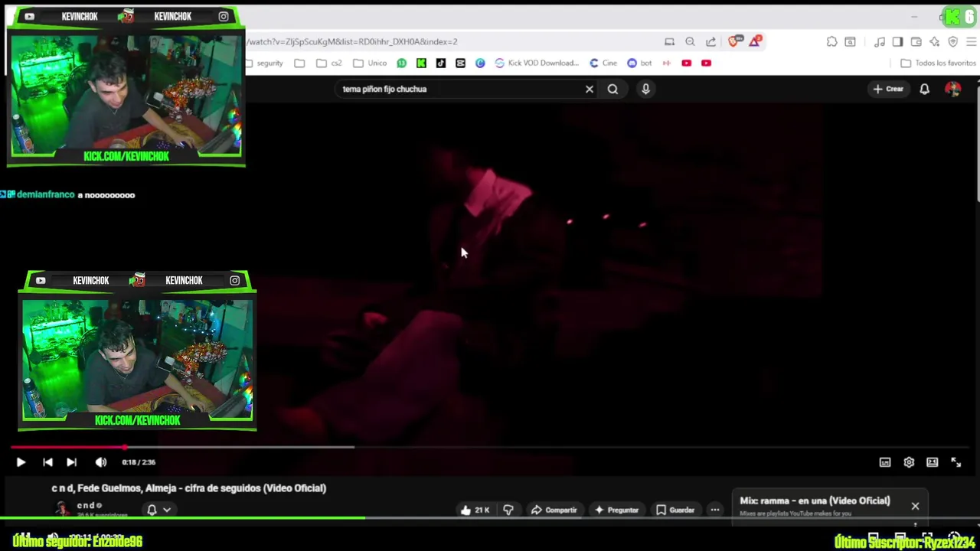Image resolution: width=980 pixels, height=551 pixels.
Task: Enter fullscreen on the video
Action: pos(955,462)
